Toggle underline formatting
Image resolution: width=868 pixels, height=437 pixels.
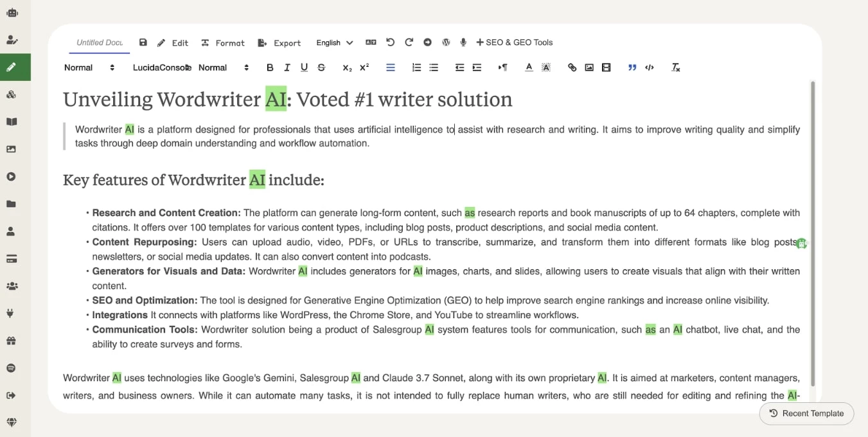(304, 67)
